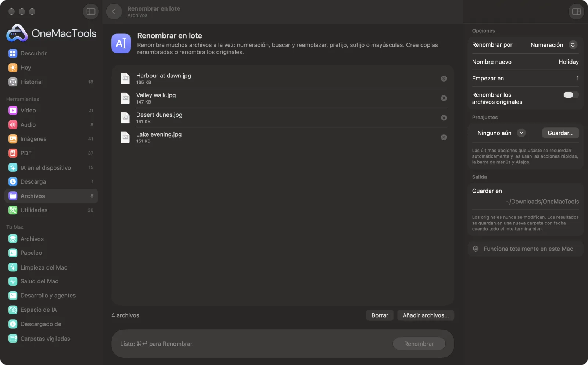
Task: Select the Vídeo tools icon
Action: click(13, 111)
